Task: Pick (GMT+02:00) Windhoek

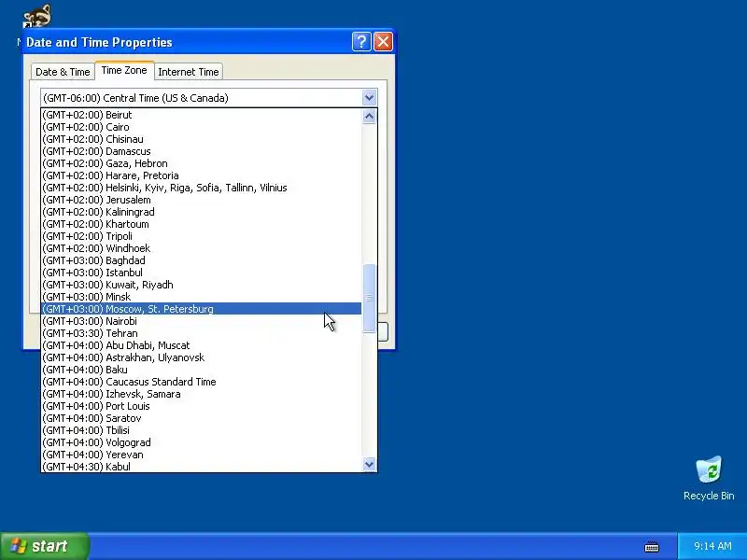Action: coord(202,248)
